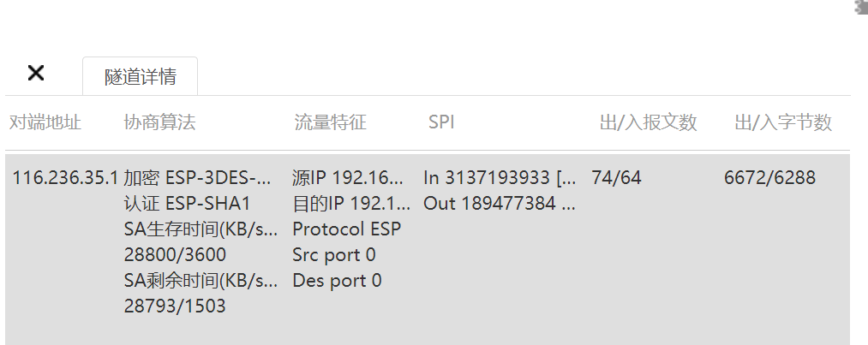Image resolution: width=868 pixels, height=345 pixels.
Task: Click the truncated 源IP source address
Action: 348,178
